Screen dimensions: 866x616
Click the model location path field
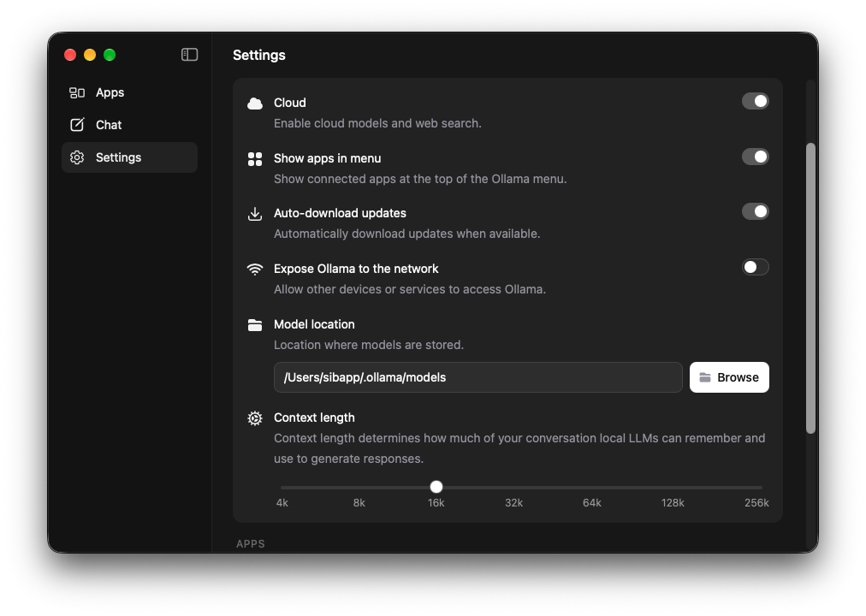[478, 377]
